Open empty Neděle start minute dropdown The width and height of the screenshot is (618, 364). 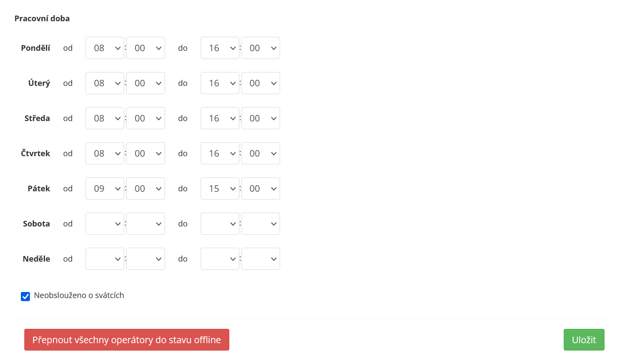click(x=145, y=259)
